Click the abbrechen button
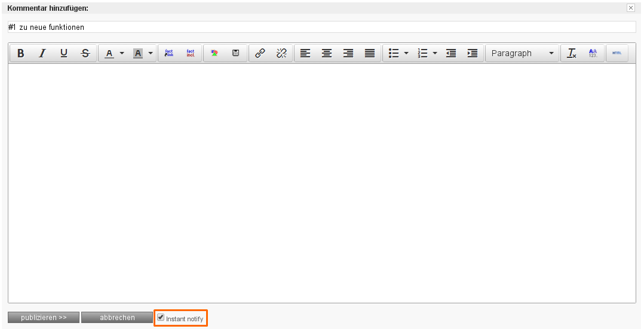Viewport: 644px width, 332px height. [117, 318]
